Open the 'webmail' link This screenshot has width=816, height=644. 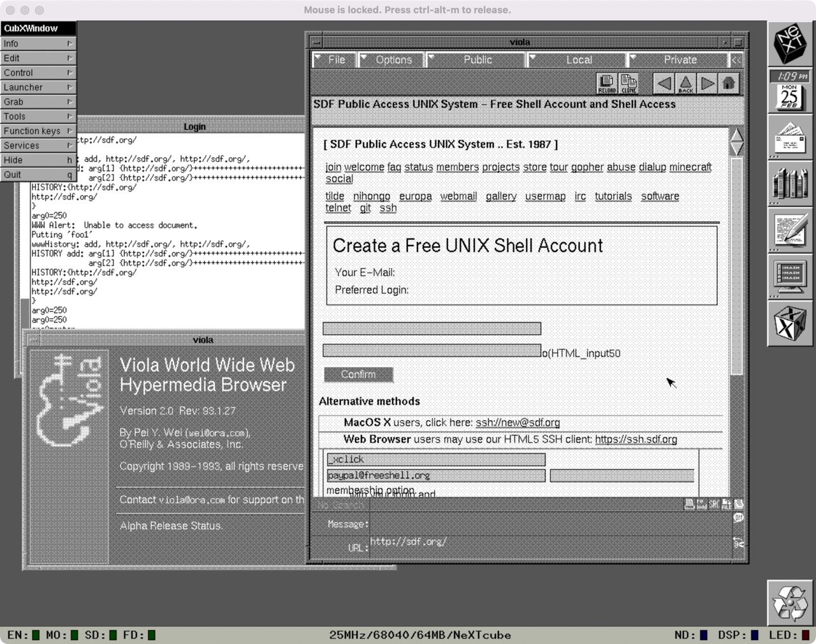pos(458,196)
